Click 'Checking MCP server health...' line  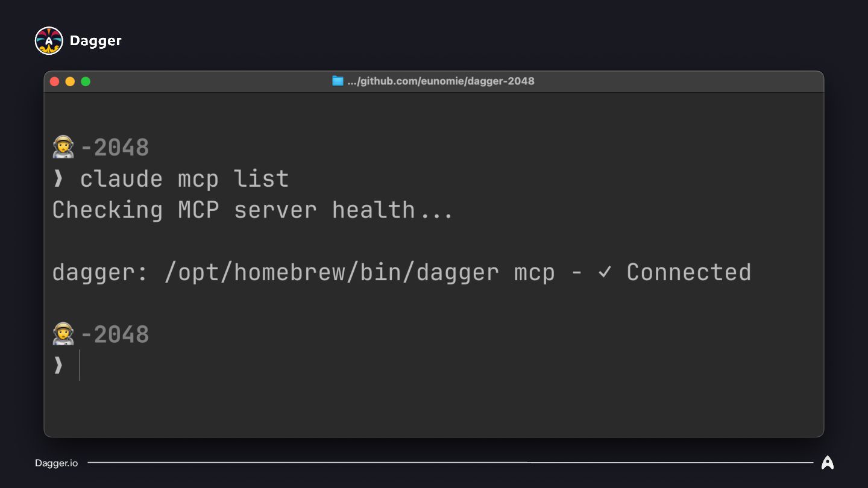tap(253, 210)
